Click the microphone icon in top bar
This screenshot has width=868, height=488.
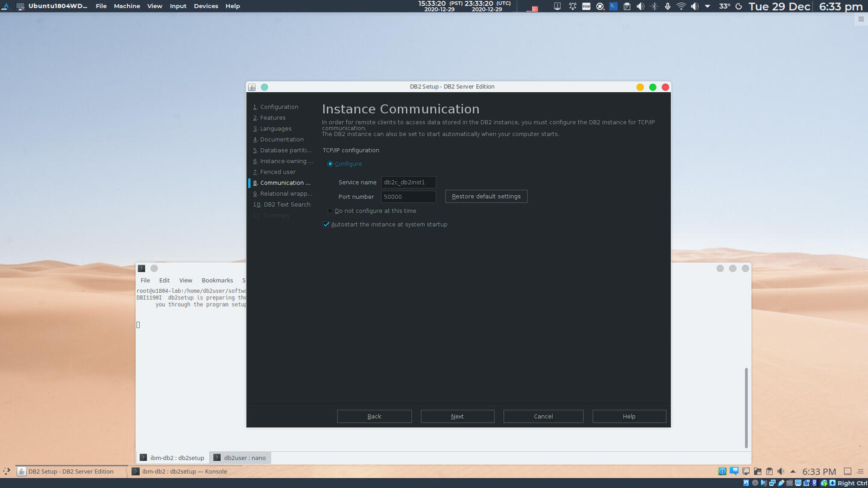coord(667,6)
